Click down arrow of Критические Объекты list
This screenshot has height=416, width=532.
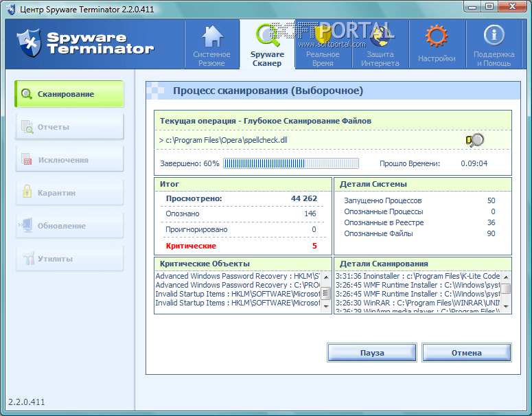pyautogui.click(x=325, y=306)
